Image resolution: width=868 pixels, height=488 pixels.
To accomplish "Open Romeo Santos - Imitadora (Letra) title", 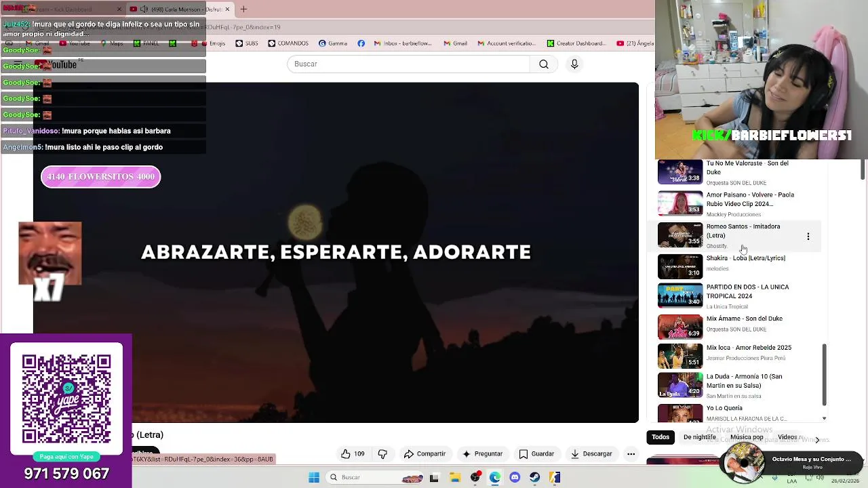I will [743, 231].
